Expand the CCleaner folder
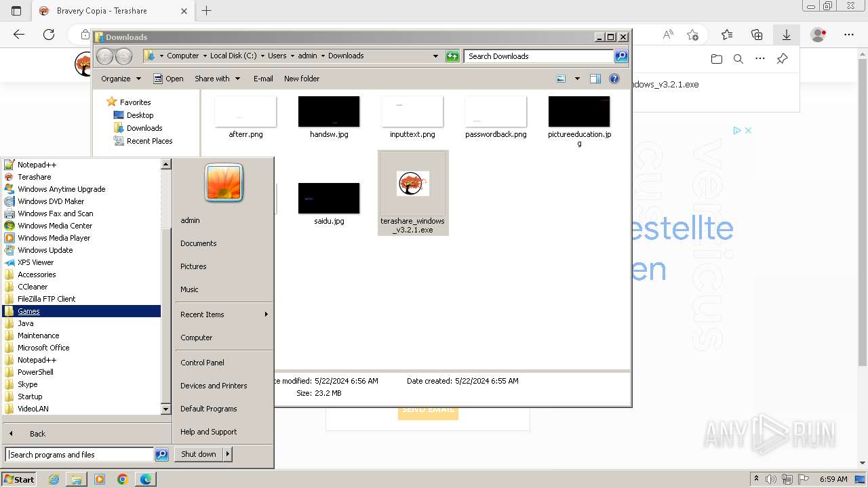The width and height of the screenshot is (868, 488). 33,287
